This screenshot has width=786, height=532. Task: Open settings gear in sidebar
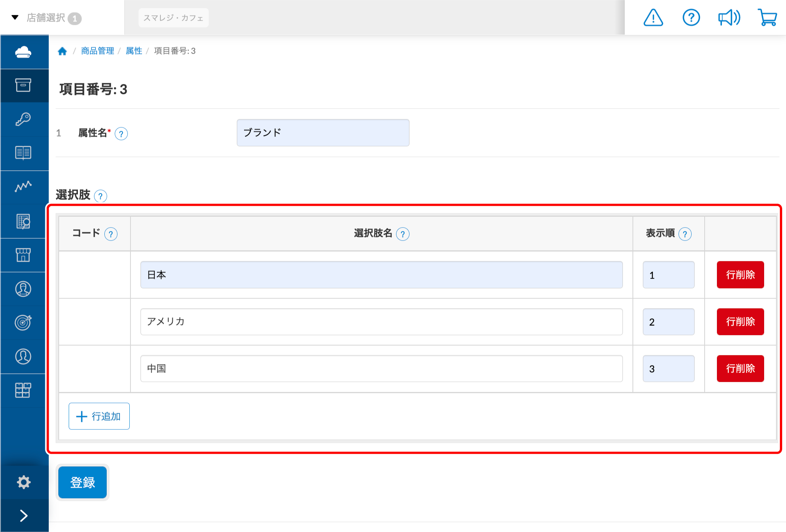(23, 482)
